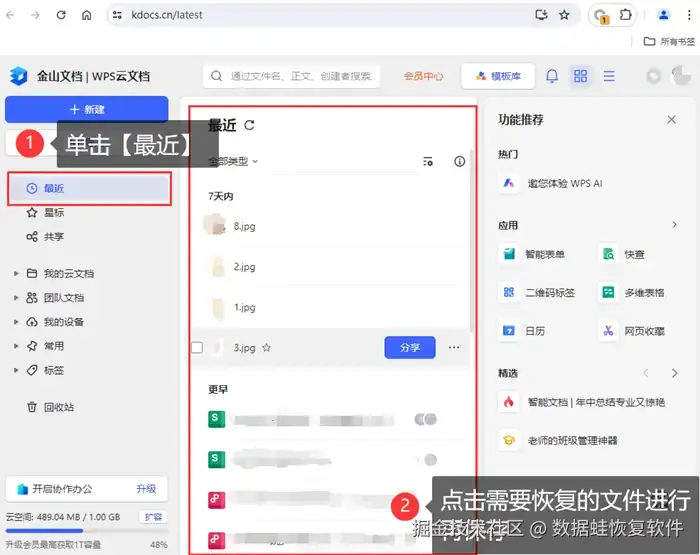700x555 pixels.
Task: Open 快查 app
Action: (x=623, y=255)
